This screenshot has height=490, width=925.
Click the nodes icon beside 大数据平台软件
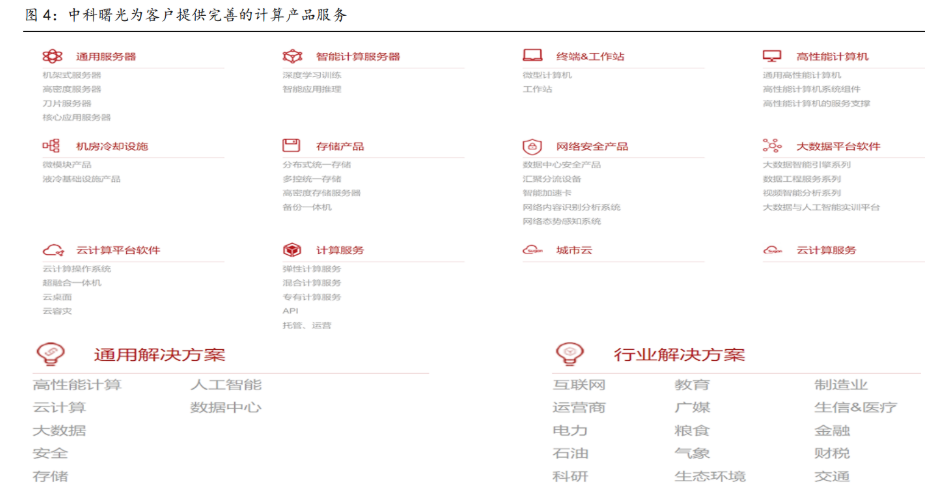[x=772, y=145]
